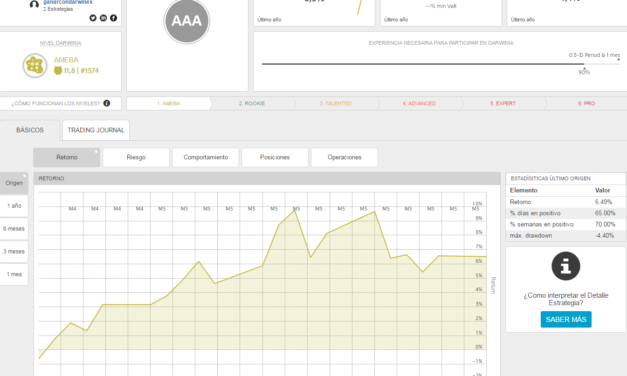Select level step 4. Advanced
This screenshot has width=627, height=376.
click(419, 104)
